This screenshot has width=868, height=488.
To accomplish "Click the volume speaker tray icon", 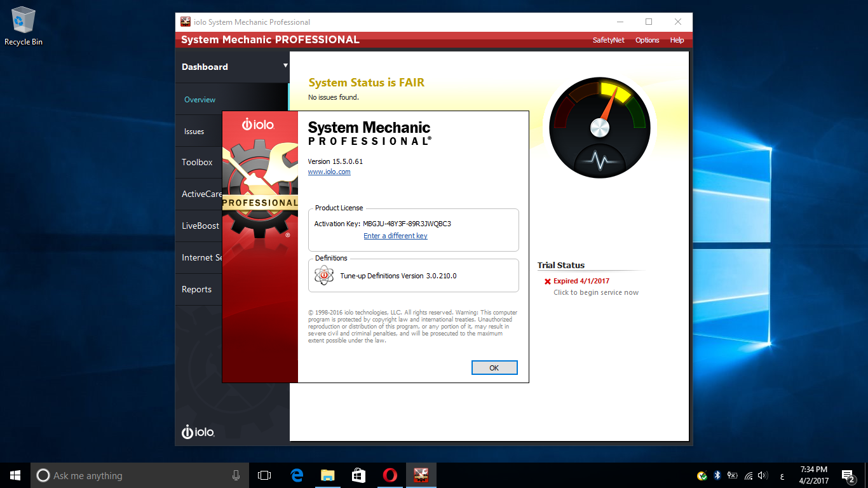I will (x=763, y=475).
